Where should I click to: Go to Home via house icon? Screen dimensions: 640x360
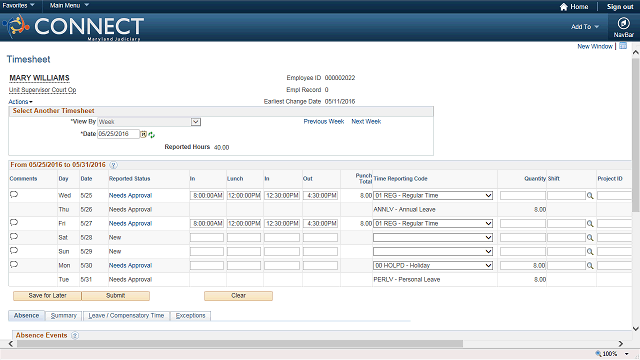click(564, 7)
